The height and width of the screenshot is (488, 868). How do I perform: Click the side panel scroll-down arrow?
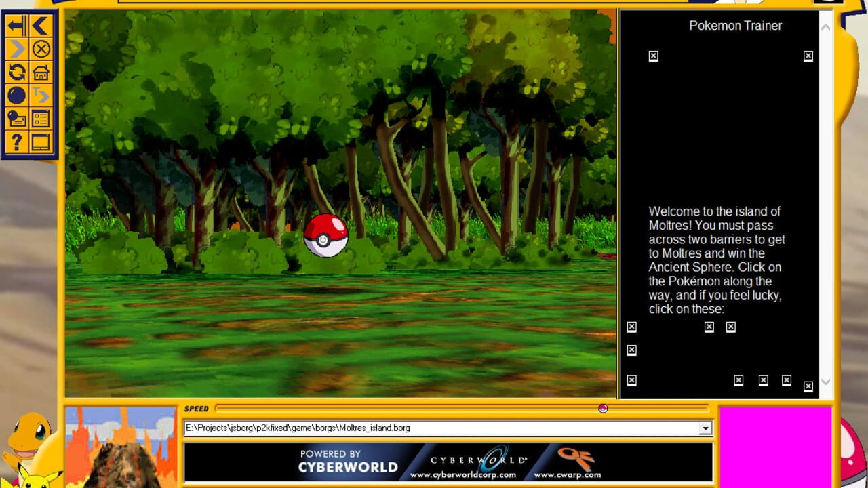[x=825, y=382]
